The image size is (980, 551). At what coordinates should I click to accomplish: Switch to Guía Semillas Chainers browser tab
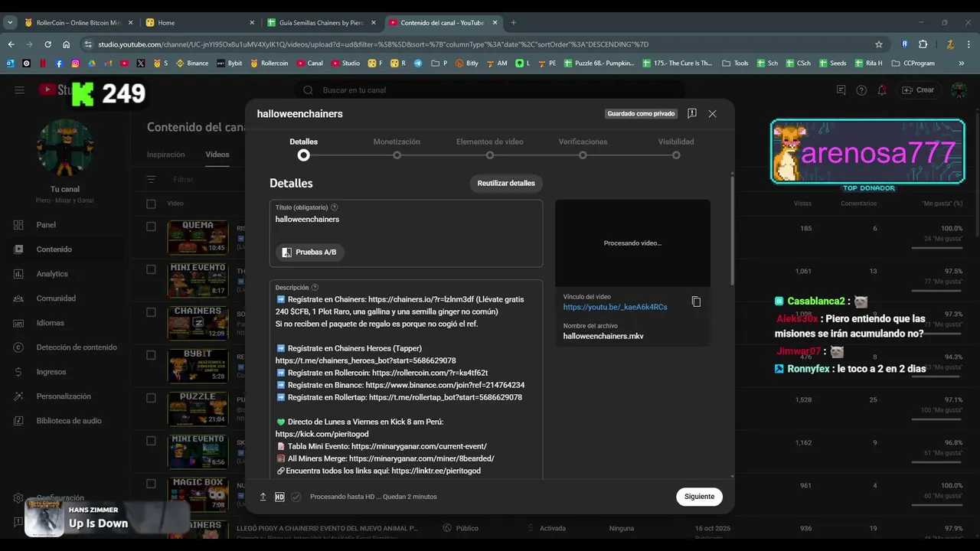322,23
